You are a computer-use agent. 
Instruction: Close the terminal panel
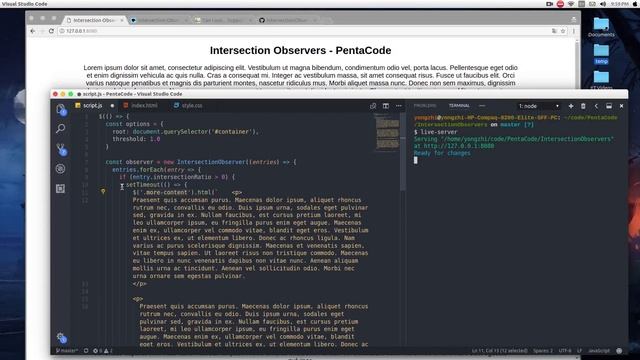coord(621,106)
